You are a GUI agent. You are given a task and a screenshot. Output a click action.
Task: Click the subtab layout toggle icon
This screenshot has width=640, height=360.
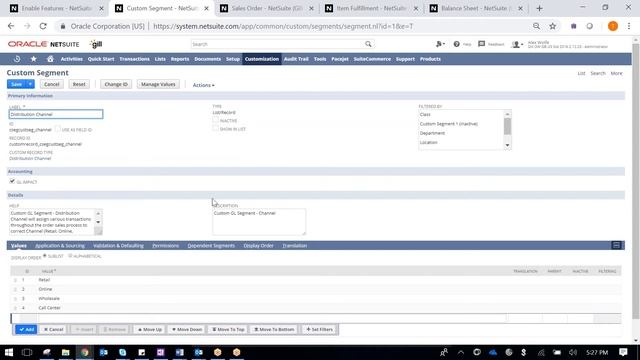pyautogui.click(x=616, y=245)
